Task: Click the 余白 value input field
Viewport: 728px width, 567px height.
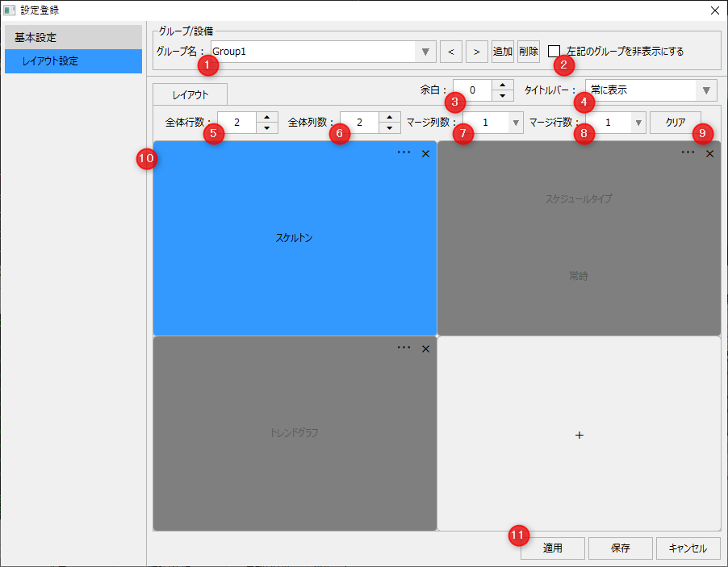Action: coord(473,90)
